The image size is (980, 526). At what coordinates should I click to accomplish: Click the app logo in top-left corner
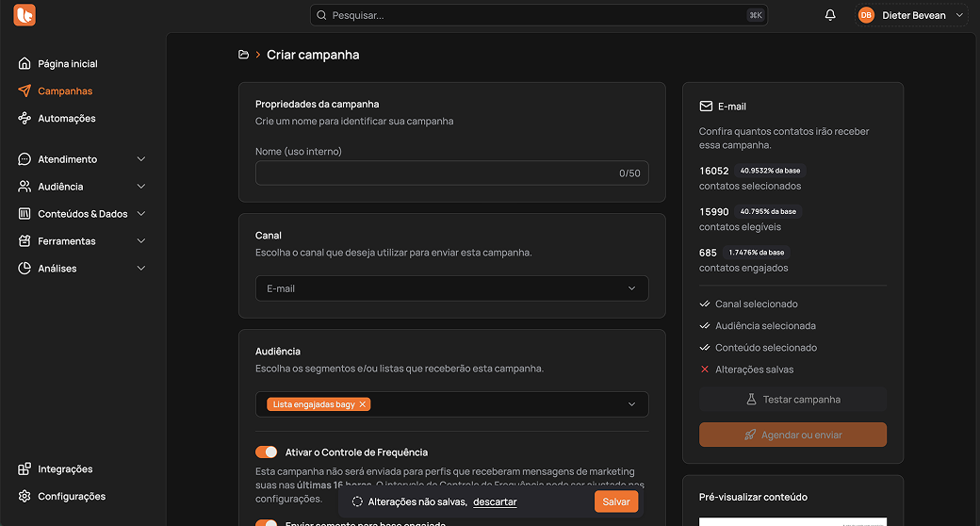point(24,15)
